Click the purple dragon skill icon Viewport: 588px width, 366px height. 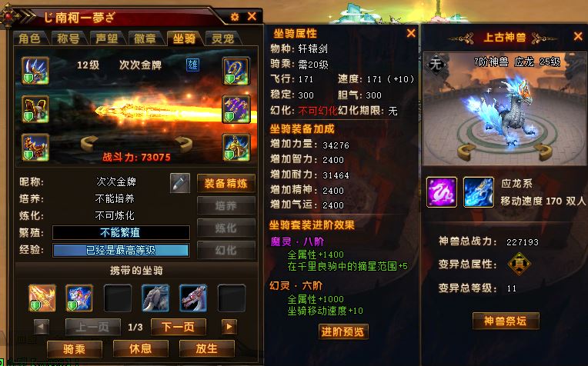(x=442, y=192)
